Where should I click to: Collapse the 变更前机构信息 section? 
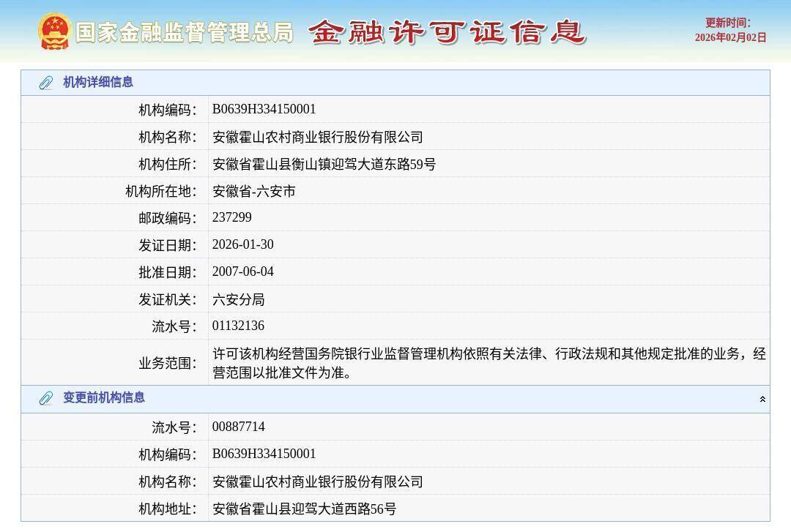(x=762, y=399)
